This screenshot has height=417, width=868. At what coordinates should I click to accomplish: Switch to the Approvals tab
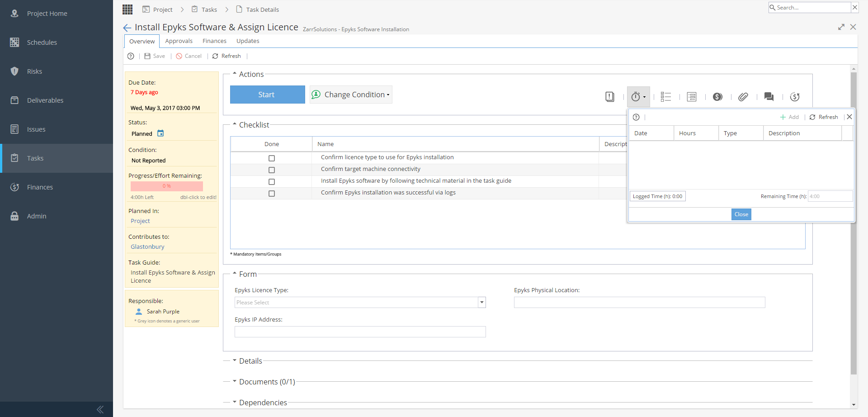click(179, 41)
